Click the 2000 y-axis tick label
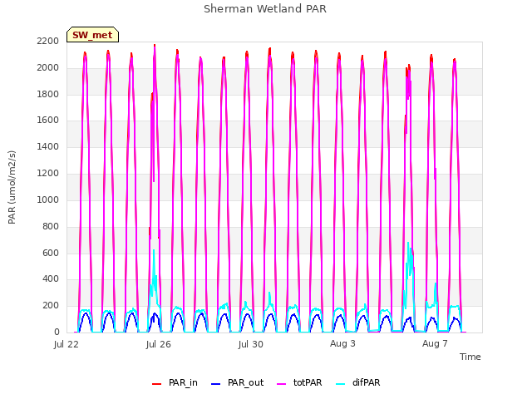The image size is (532, 399). tap(48, 67)
